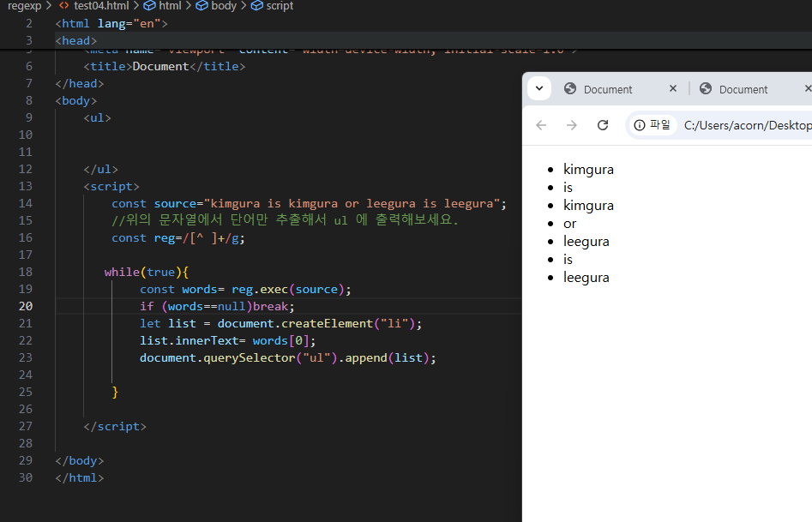Click the closing </body> tag
The width and height of the screenshot is (812, 522).
click(80, 460)
